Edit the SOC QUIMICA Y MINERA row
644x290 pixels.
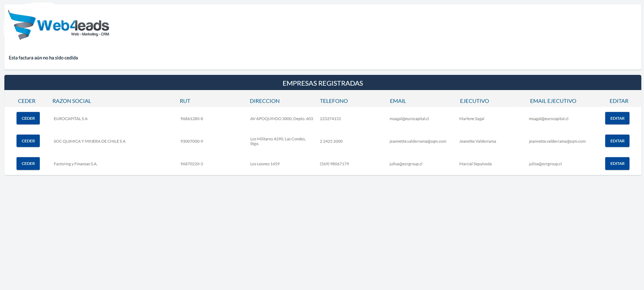click(x=617, y=141)
